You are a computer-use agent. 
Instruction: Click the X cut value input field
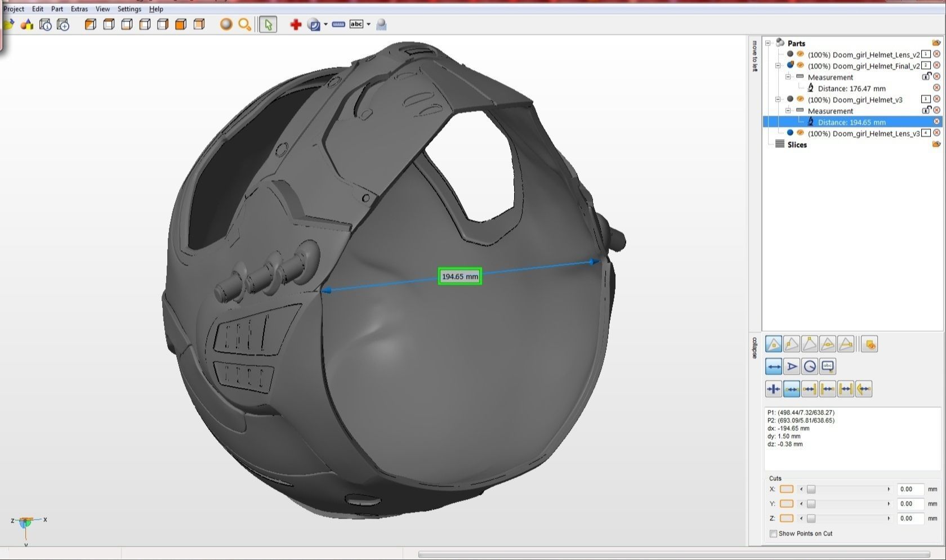tap(911, 489)
